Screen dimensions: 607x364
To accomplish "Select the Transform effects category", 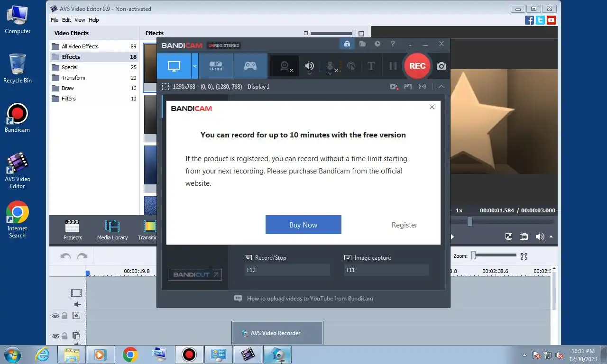I will tap(94, 78).
